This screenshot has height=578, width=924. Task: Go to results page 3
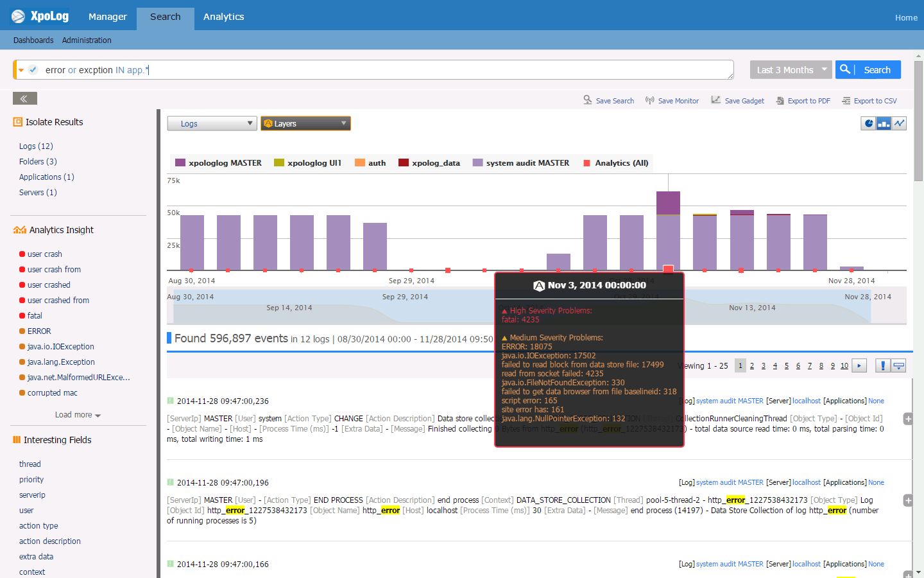coord(764,365)
